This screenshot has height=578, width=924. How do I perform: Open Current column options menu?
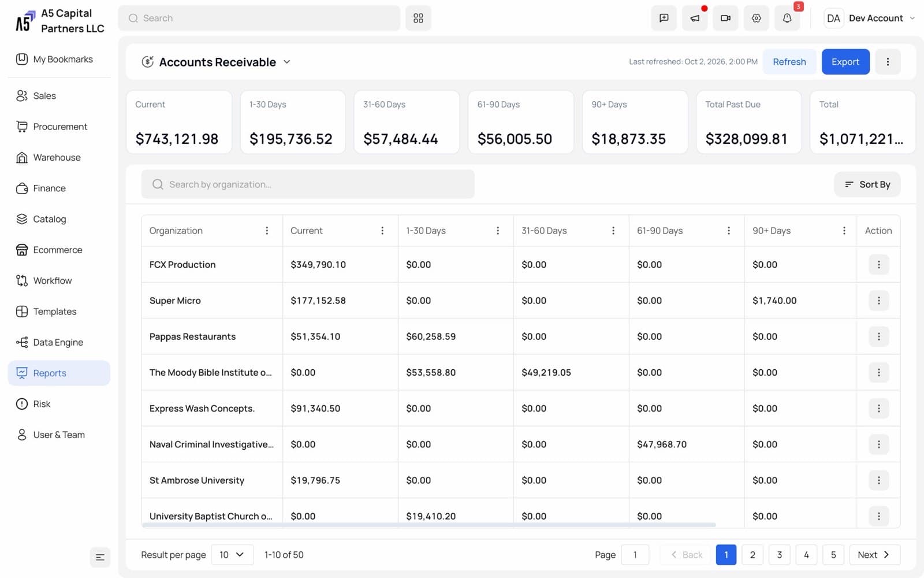click(x=382, y=231)
